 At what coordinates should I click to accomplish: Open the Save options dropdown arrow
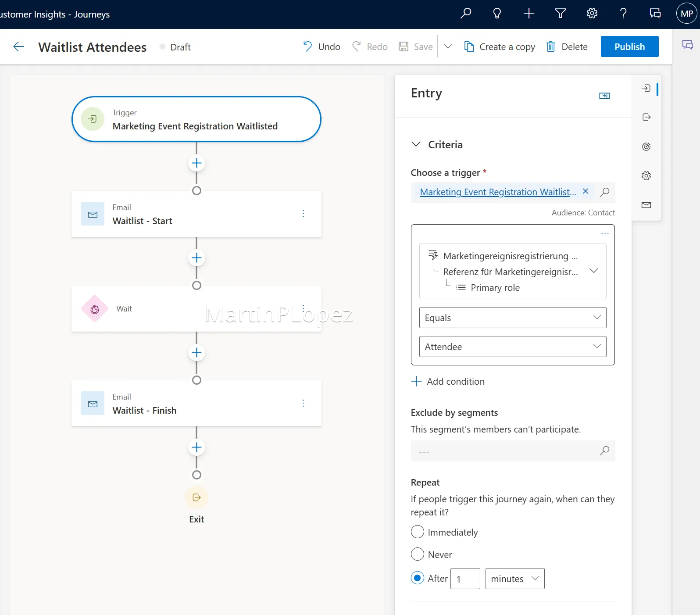pyautogui.click(x=448, y=46)
